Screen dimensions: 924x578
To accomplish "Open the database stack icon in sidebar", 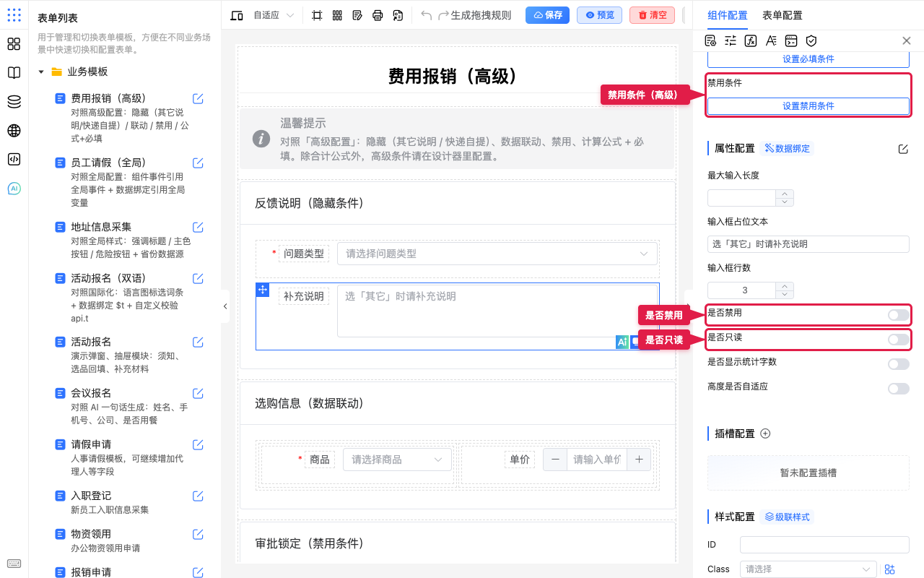I will click(14, 102).
